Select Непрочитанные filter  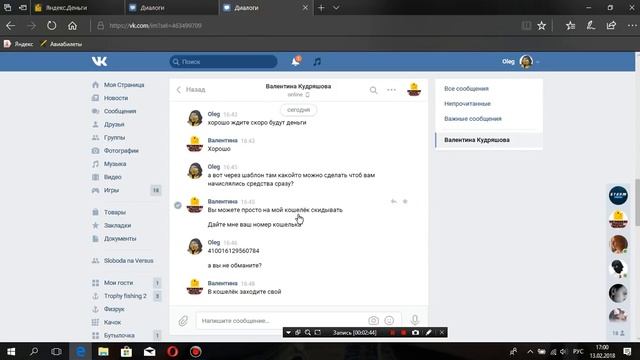[467, 104]
